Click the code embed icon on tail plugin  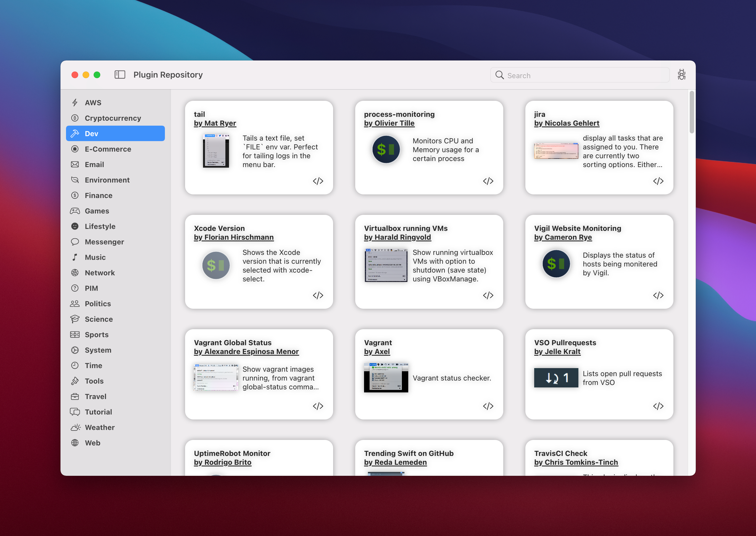(x=318, y=181)
